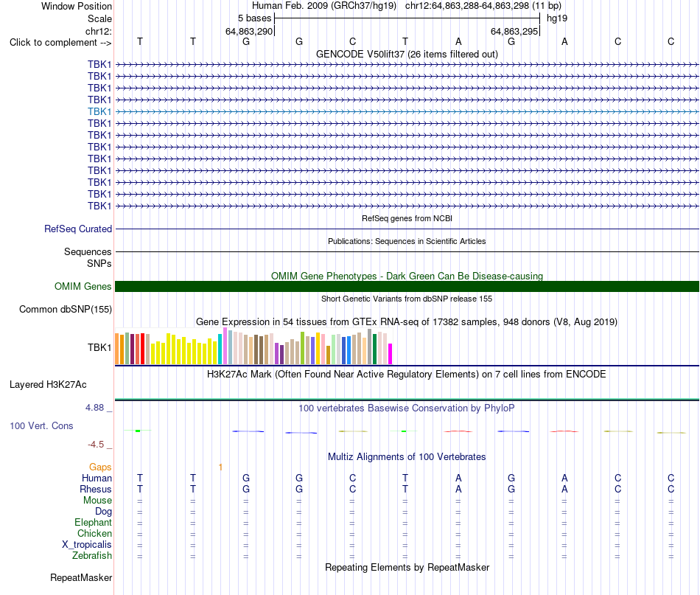This screenshot has height=595, width=700.
Task: Click the dark green OMIM Genes bar
Action: click(407, 286)
